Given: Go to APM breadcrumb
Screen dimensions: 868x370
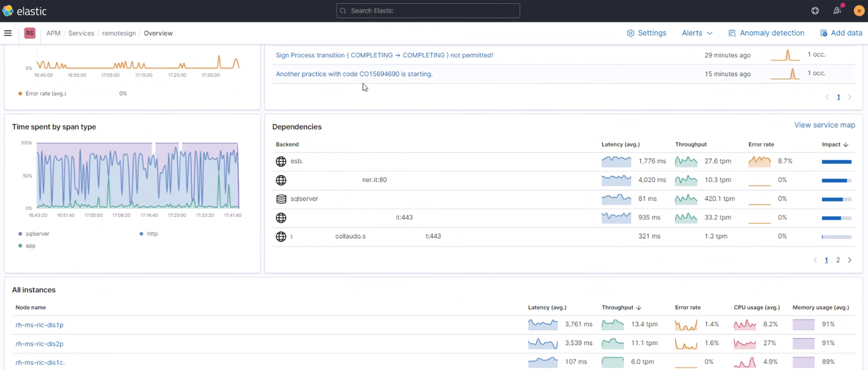Looking at the screenshot, I should (53, 33).
